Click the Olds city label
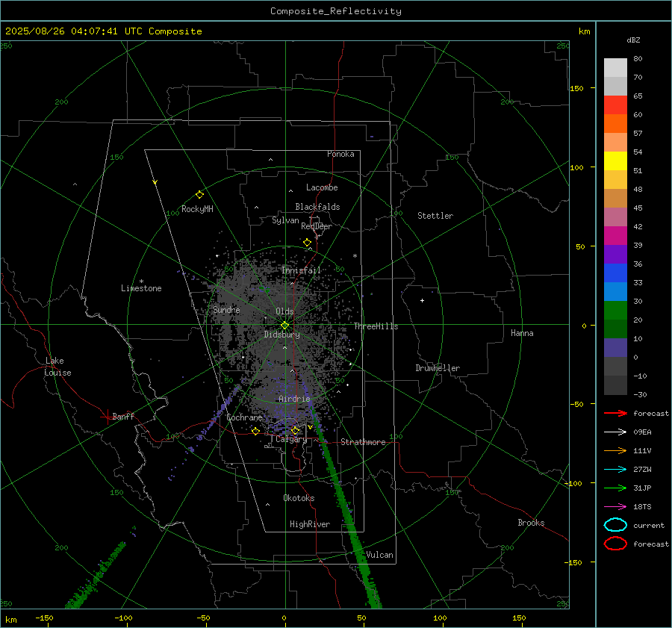Viewport: 672px width, 628px height. [x=284, y=311]
